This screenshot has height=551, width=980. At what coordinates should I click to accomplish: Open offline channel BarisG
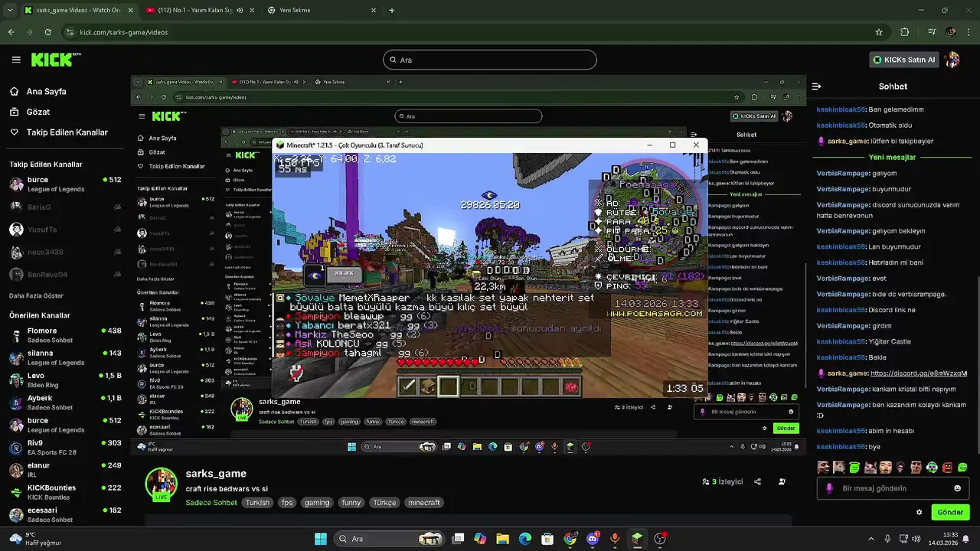point(65,207)
